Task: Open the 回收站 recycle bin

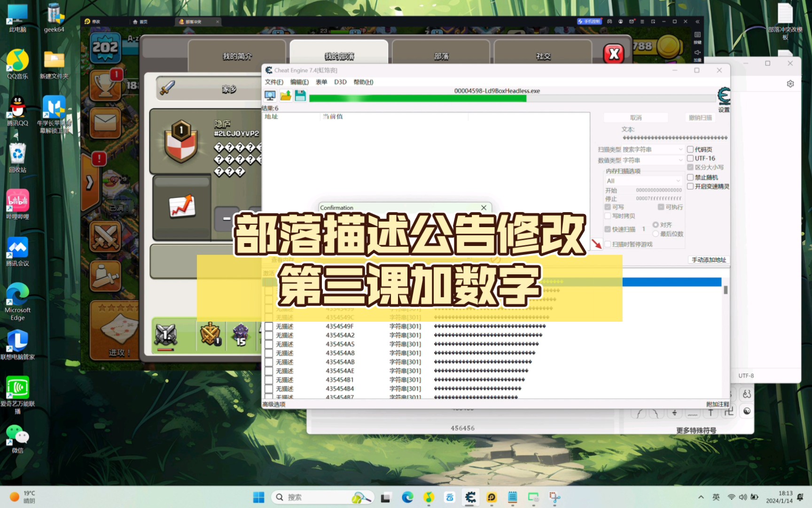Action: point(17,158)
